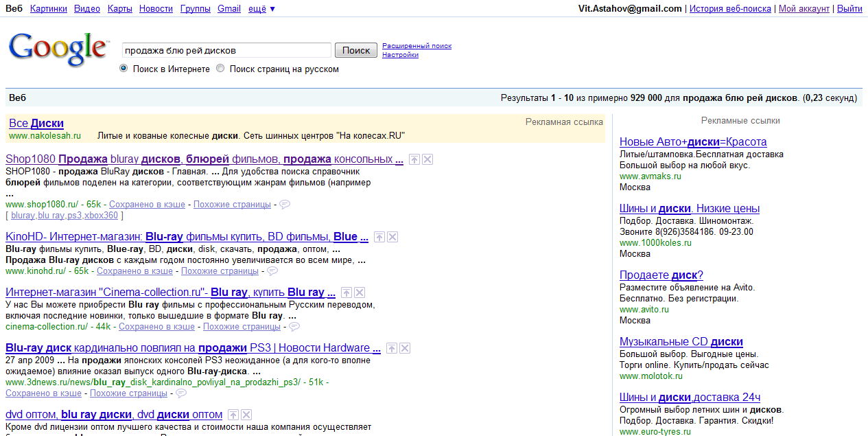Open cached copy of cinema-collection.ru result
This screenshot has width=868, height=436.
coord(156,327)
